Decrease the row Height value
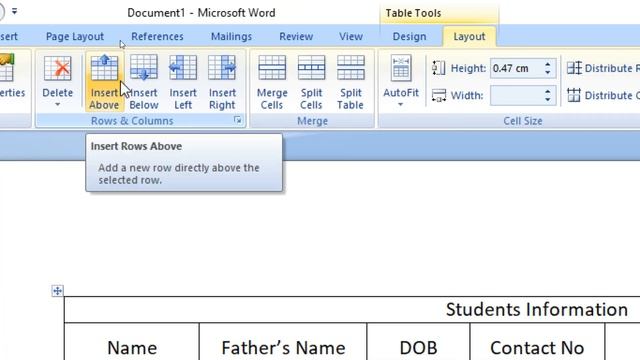Viewport: 640px width, 360px height. [x=548, y=72]
